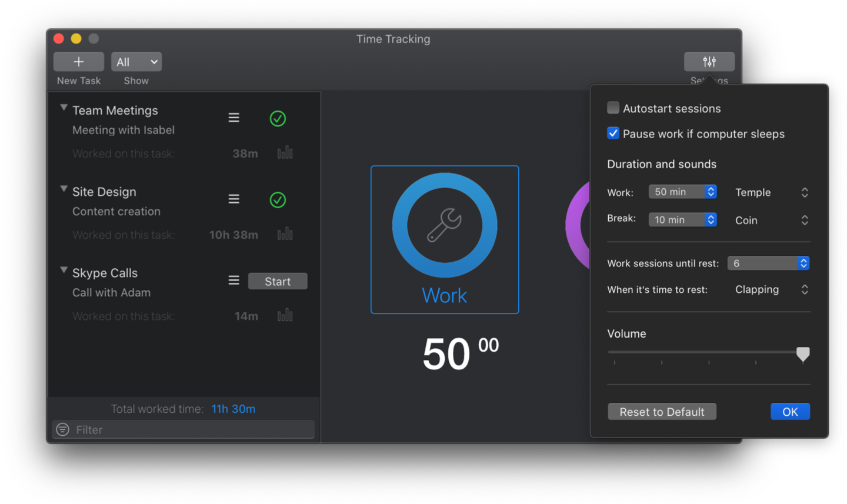Click the Reset to Default button
The image size is (847, 504).
coord(662,412)
